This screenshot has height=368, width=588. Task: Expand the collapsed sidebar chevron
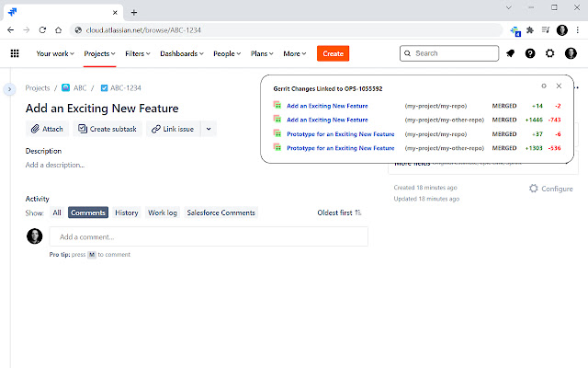coord(10,89)
